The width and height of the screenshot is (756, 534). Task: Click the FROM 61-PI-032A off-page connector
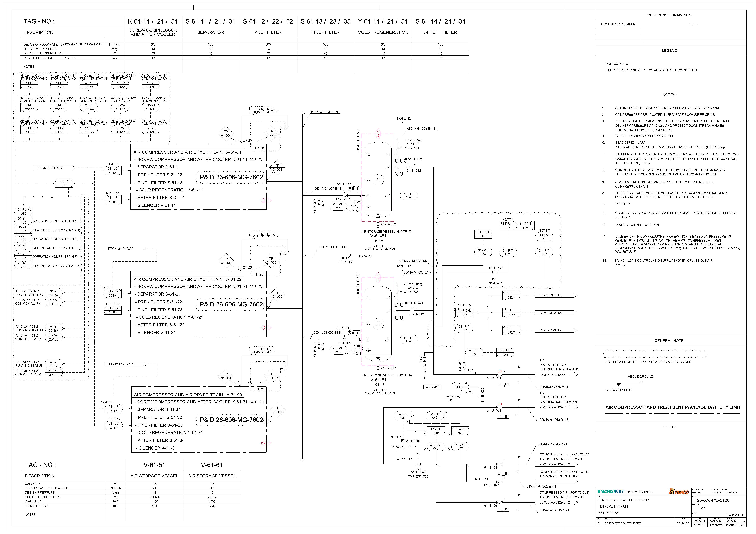[x=54, y=168]
